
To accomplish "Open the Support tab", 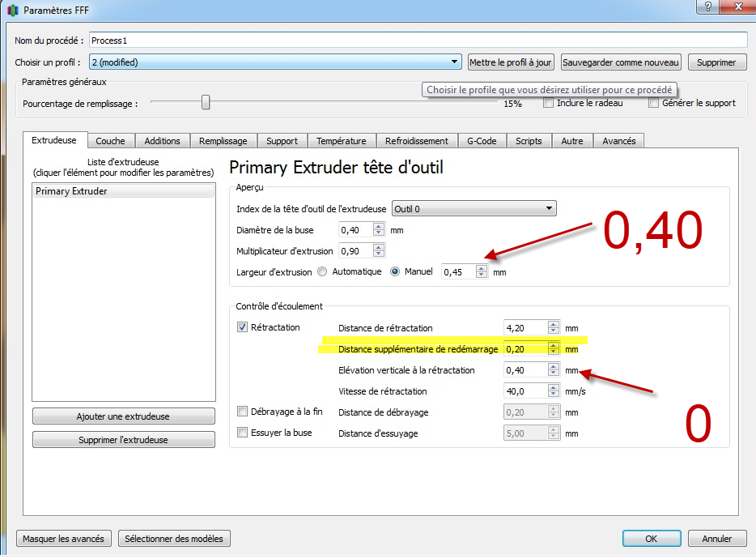I will click(282, 141).
